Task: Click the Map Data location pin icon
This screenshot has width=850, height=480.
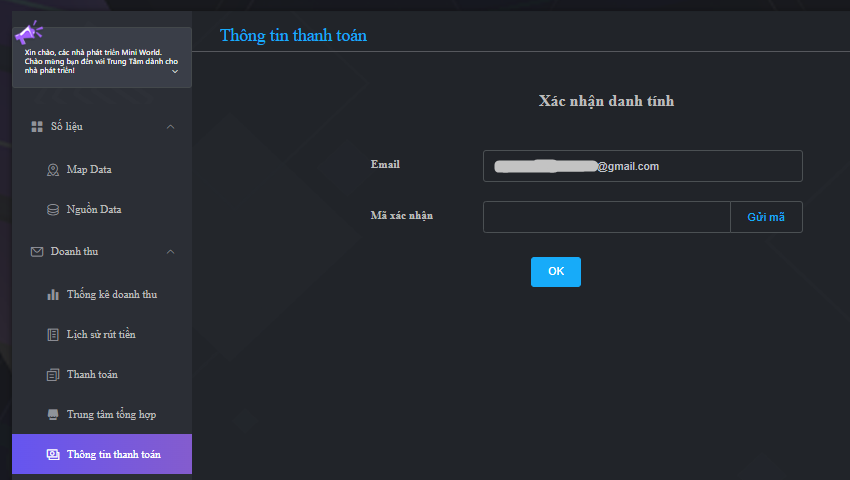Action: (53, 170)
